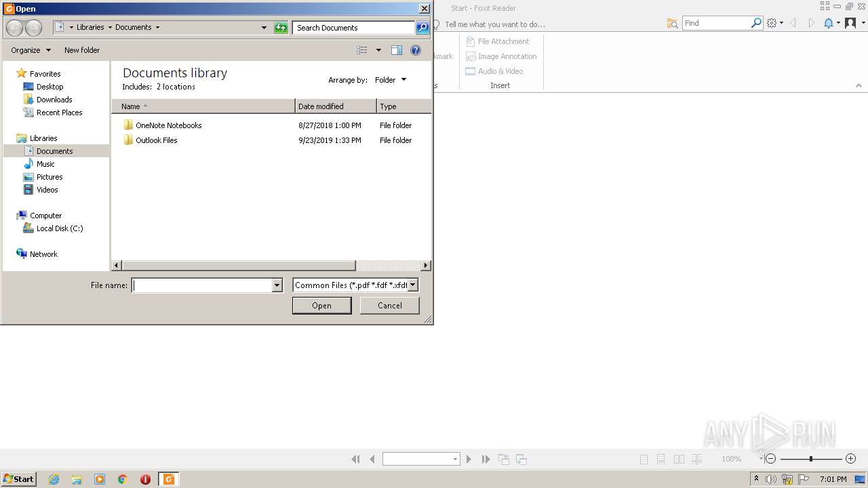Click the Foxit advanced search folder icon
Screen dimensions: 868x488
pos(672,23)
